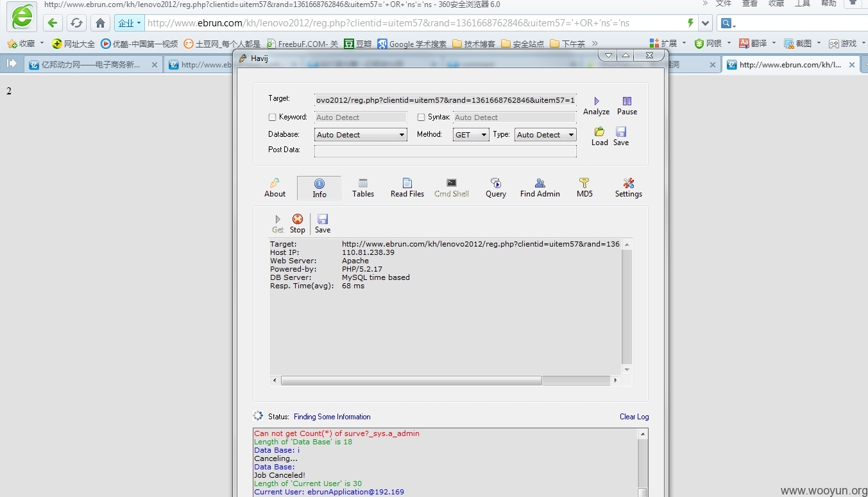Click the Pause button in Havij
This screenshot has width=868, height=497.
[x=627, y=106]
